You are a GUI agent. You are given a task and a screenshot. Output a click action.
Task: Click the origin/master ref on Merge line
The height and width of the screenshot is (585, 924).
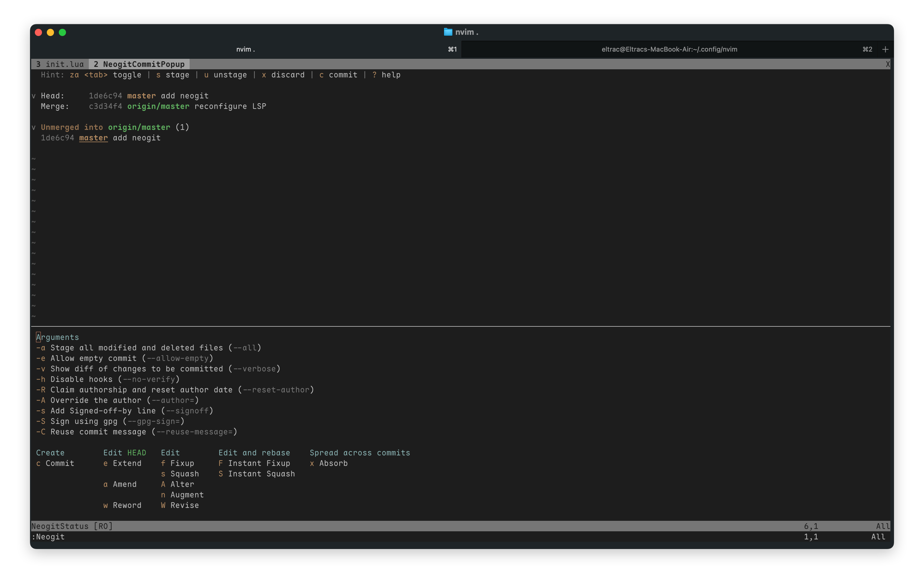[x=158, y=106]
